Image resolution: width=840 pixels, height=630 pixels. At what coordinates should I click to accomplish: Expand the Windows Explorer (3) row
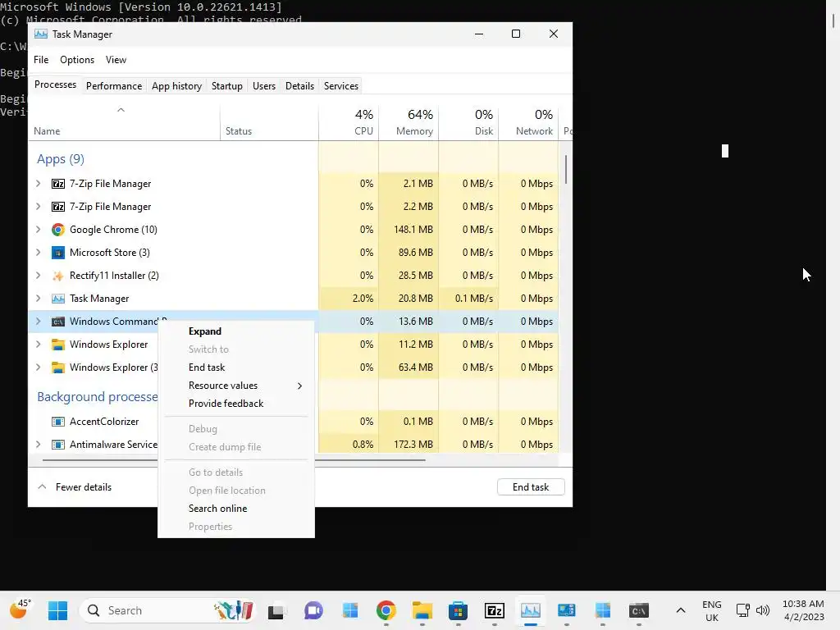click(x=38, y=367)
